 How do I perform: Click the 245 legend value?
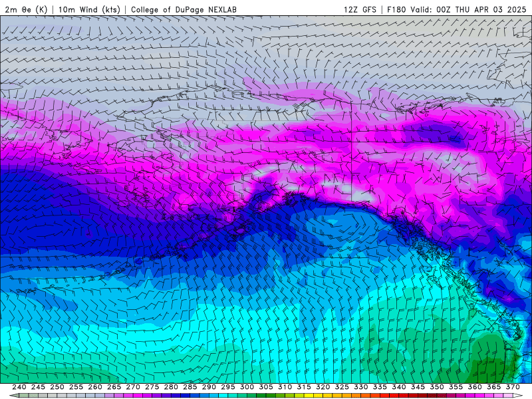pos(38,387)
